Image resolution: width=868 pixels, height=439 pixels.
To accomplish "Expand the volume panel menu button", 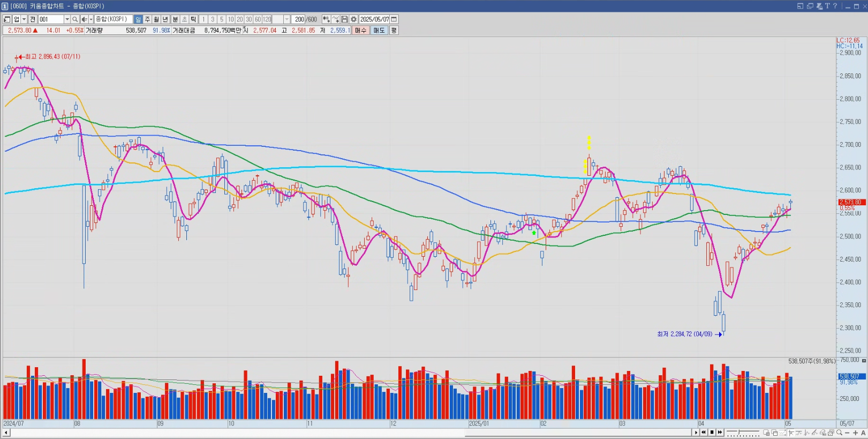I will tap(864, 361).
